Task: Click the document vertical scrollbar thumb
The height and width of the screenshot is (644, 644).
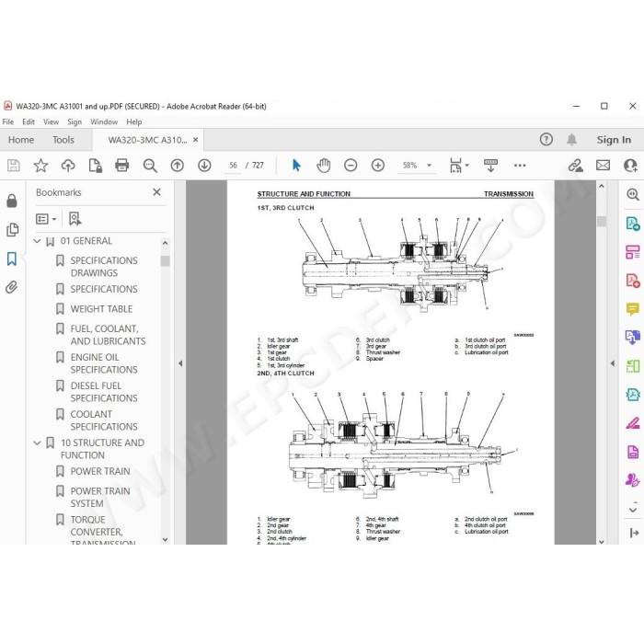Action: [602, 222]
